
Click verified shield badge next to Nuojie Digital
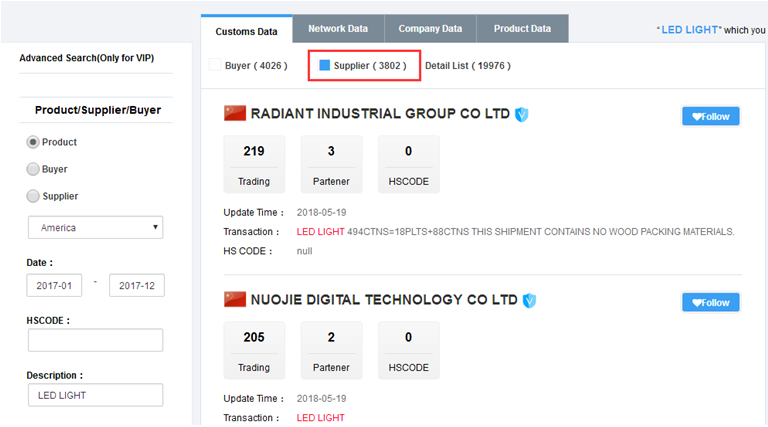tap(530, 300)
